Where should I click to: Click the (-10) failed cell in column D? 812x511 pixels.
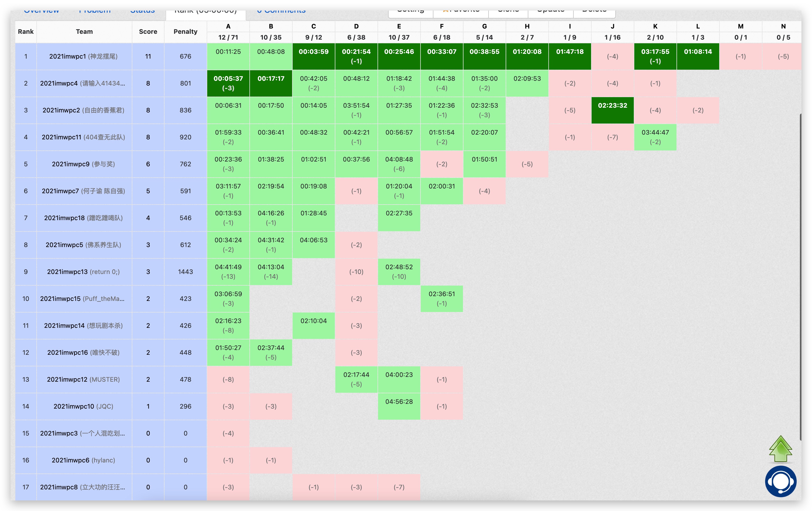point(356,272)
